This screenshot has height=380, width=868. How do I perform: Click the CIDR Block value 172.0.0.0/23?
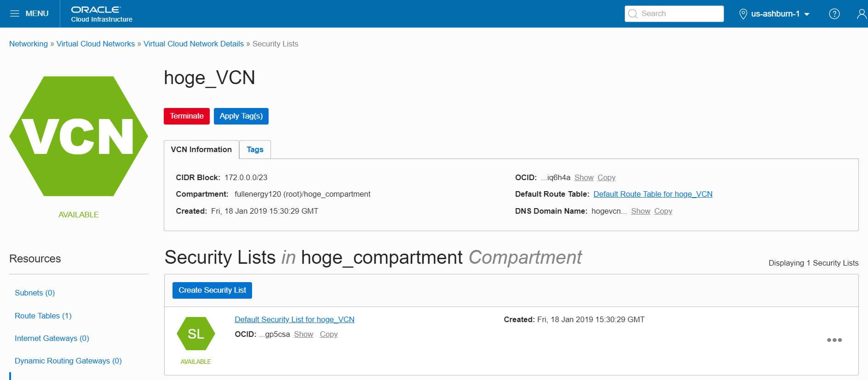click(x=246, y=177)
